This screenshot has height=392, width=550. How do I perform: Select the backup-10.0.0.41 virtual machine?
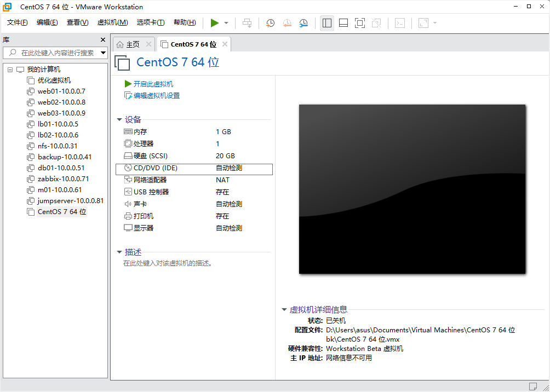point(65,157)
